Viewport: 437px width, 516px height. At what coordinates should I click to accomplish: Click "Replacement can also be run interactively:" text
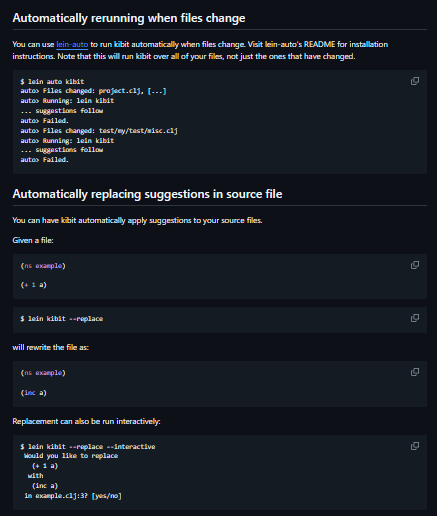pyautogui.click(x=86, y=421)
